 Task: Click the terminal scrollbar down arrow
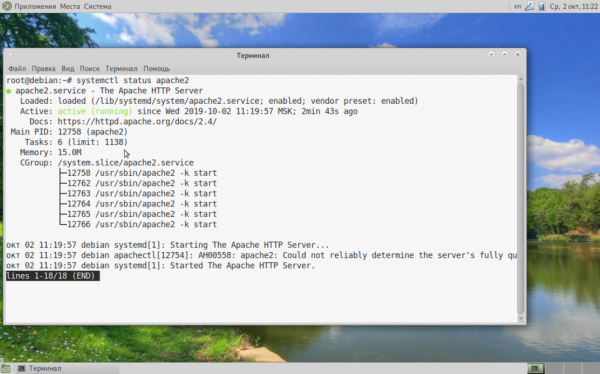coord(520,318)
